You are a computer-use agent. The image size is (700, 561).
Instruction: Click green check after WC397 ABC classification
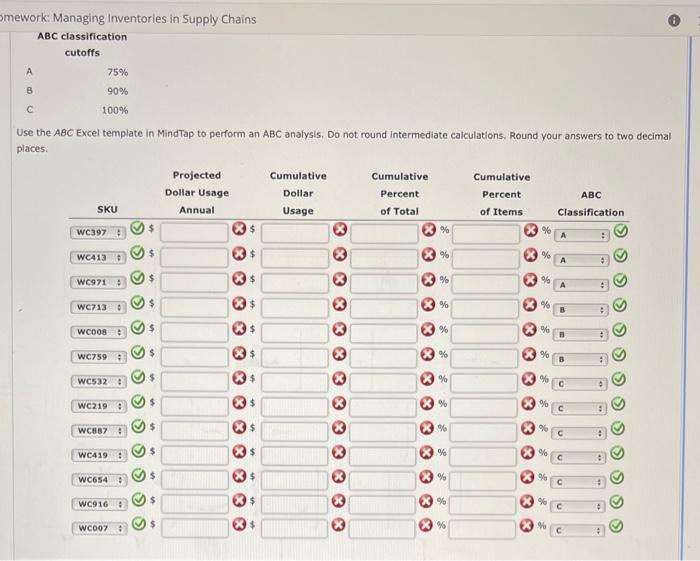[x=620, y=231]
